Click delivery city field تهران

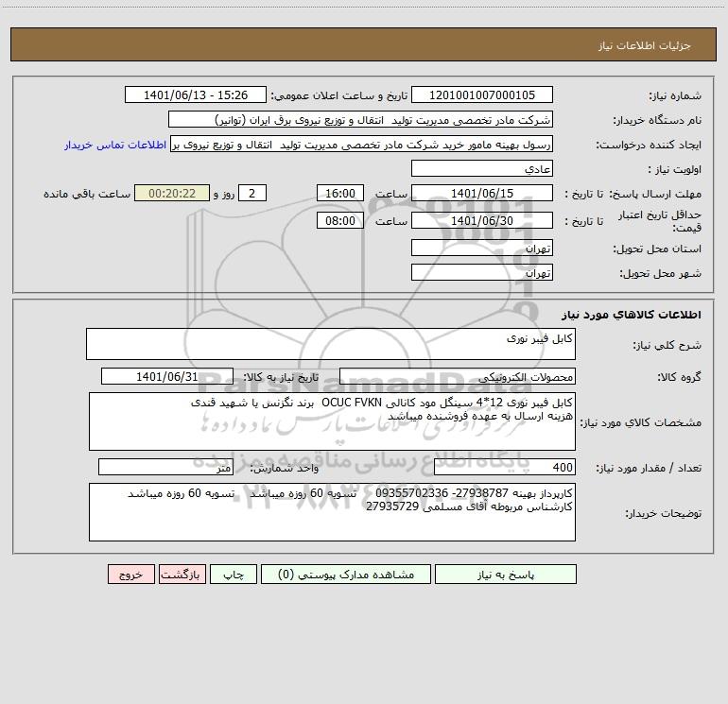point(482,272)
